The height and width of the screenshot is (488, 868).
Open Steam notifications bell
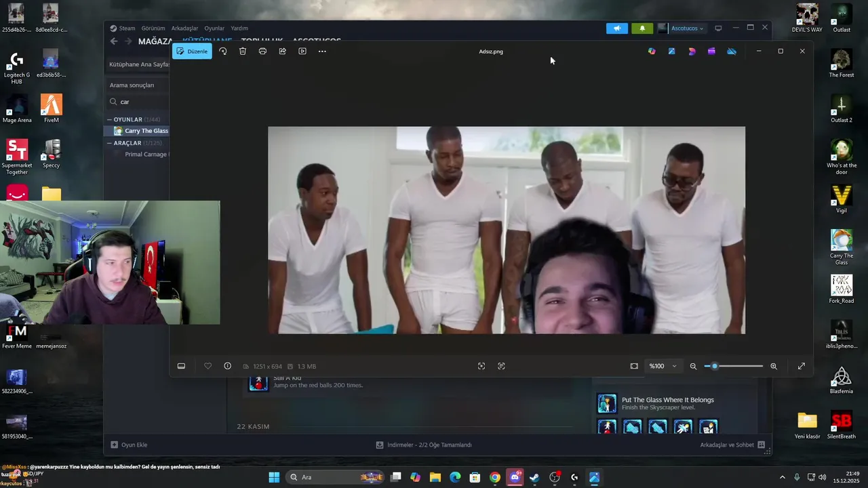(642, 28)
